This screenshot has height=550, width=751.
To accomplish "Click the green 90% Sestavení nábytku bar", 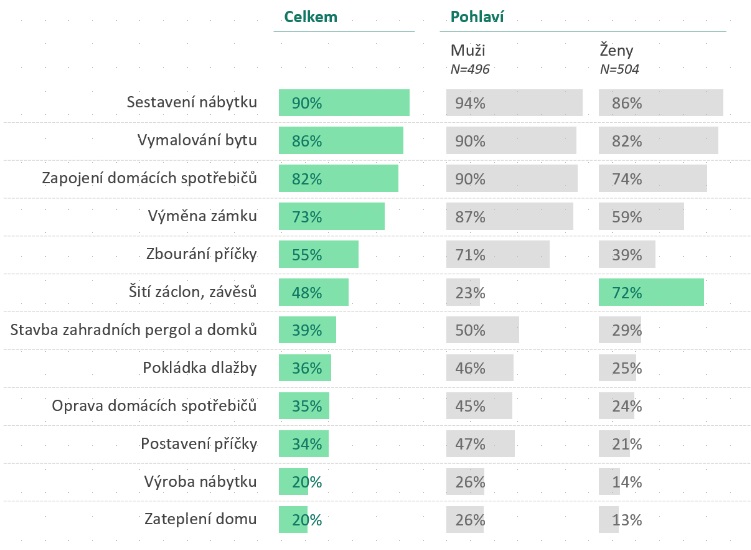I will [x=344, y=103].
